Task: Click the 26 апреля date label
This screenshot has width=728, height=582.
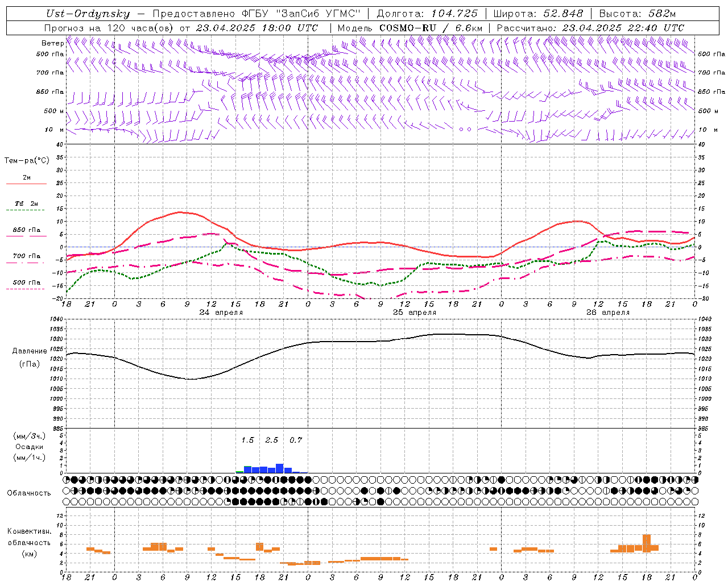Action: [608, 313]
